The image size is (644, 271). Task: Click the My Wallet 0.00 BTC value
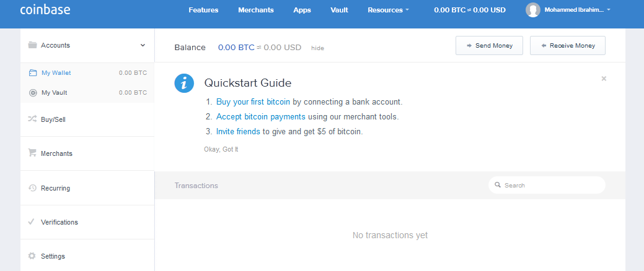[133, 73]
